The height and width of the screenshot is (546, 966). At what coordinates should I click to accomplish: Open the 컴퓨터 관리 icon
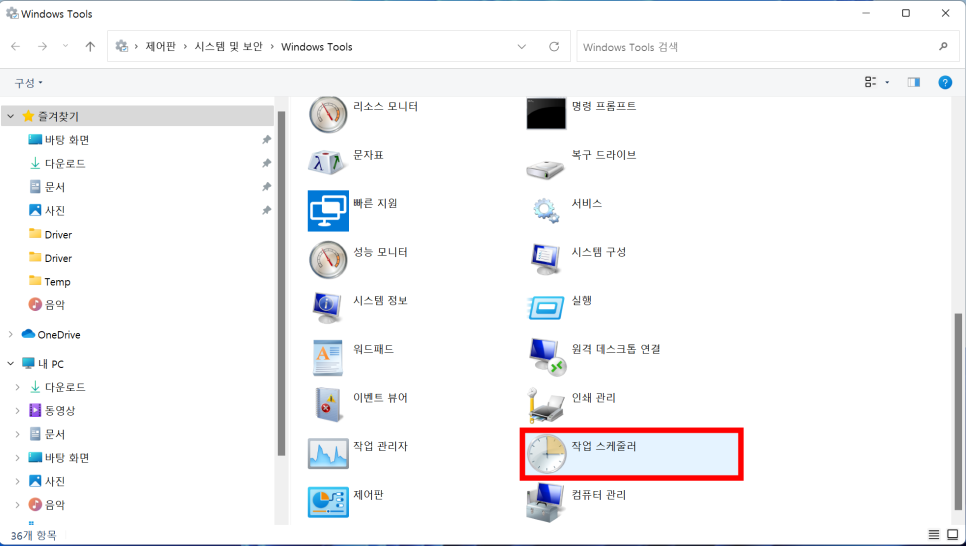pos(546,502)
